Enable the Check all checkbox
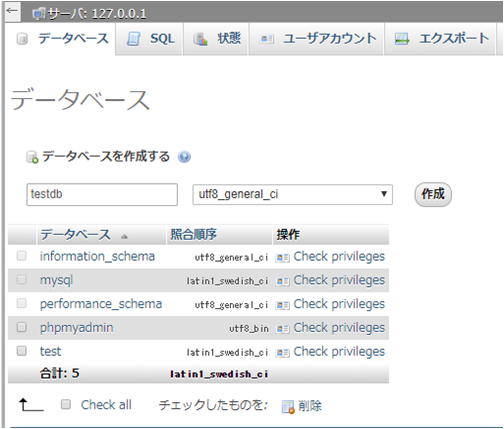This screenshot has height=429, width=504. (66, 405)
